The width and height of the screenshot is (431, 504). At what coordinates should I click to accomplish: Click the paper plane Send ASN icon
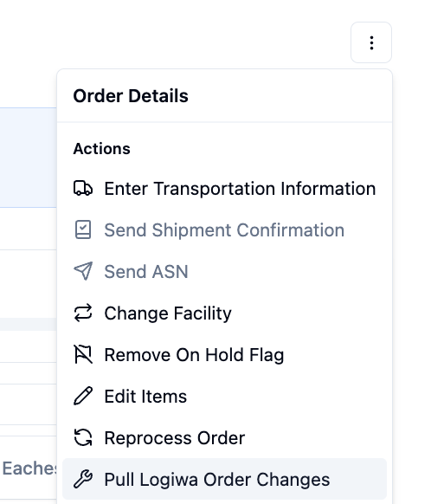pyautogui.click(x=83, y=271)
